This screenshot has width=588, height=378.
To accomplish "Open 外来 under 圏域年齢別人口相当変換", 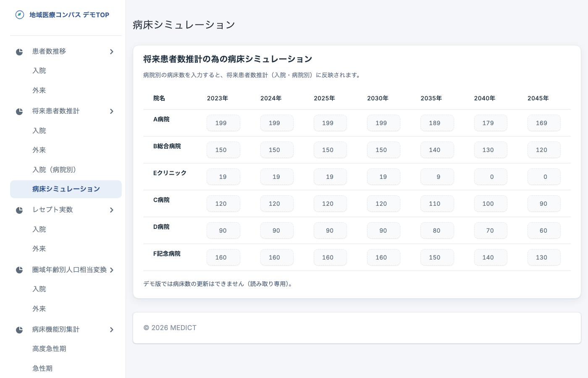I will click(x=66, y=309).
